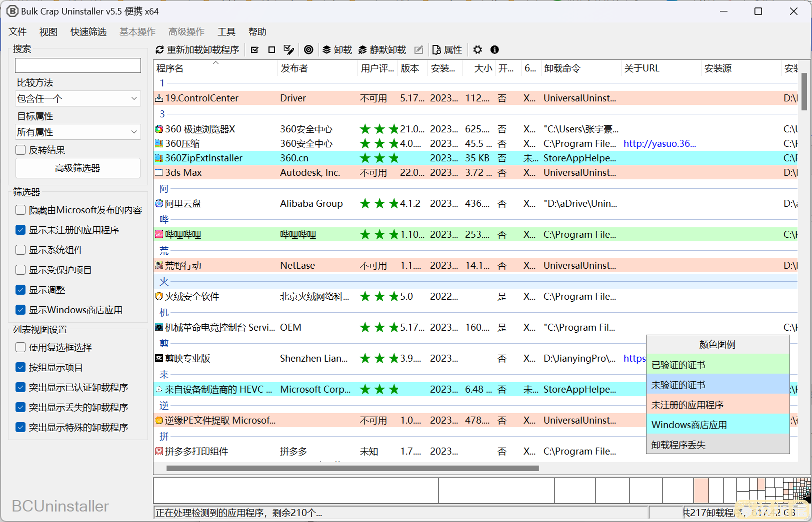
Task: Click the 阿里云盘 app icon
Action: pos(159,204)
